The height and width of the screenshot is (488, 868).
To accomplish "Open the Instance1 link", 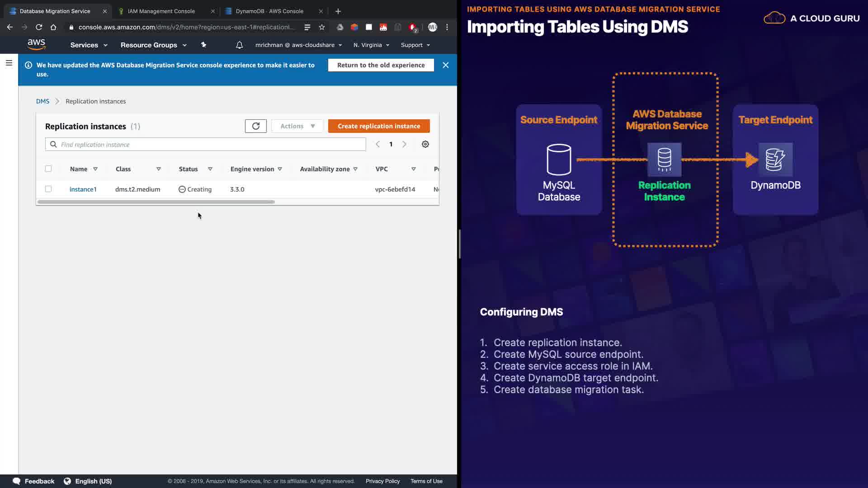I will pyautogui.click(x=83, y=189).
